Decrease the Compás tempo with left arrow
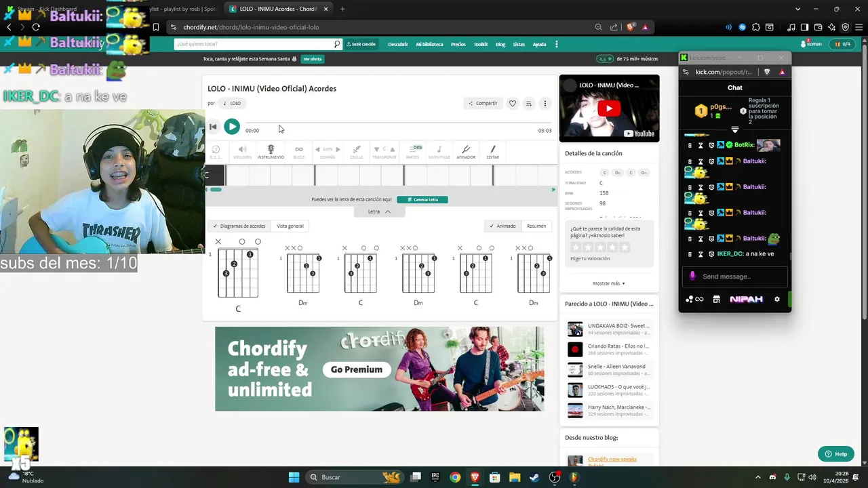Viewport: 868px width, 488px height. pyautogui.click(x=317, y=149)
